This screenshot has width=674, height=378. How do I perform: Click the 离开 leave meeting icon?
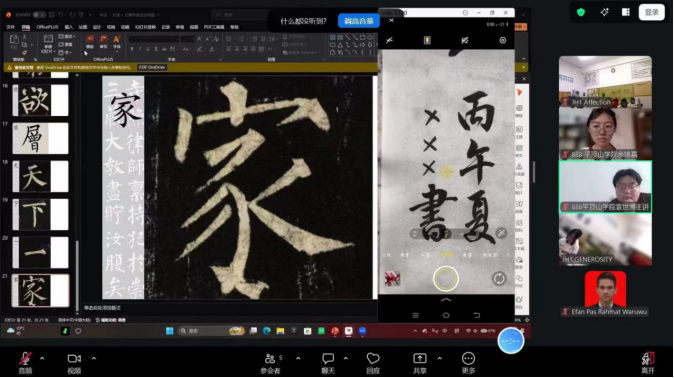point(648,358)
